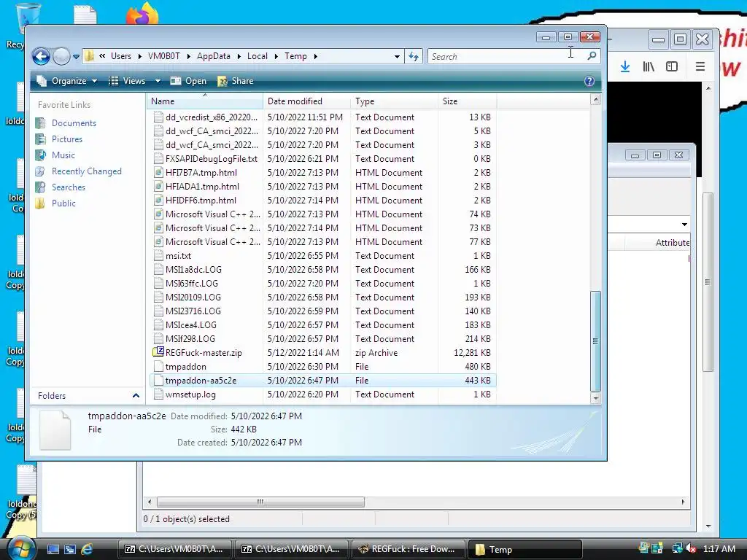Viewport: 747px width, 560px height.
Task: Switch to first 7-Zip taskbar button
Action: [175, 549]
